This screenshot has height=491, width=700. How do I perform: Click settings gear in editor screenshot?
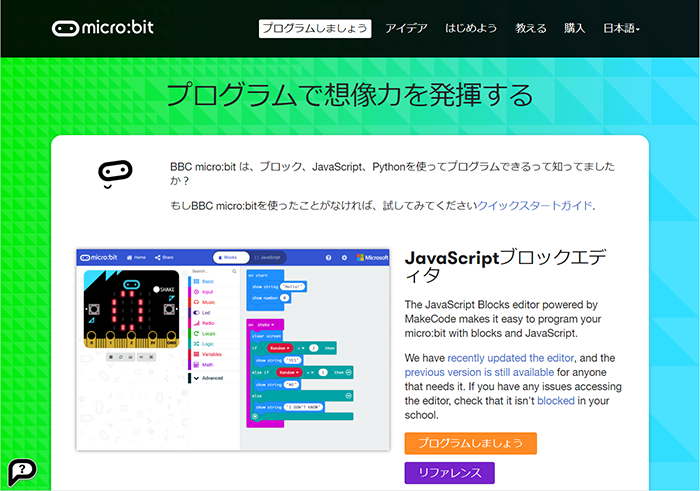coord(344,258)
